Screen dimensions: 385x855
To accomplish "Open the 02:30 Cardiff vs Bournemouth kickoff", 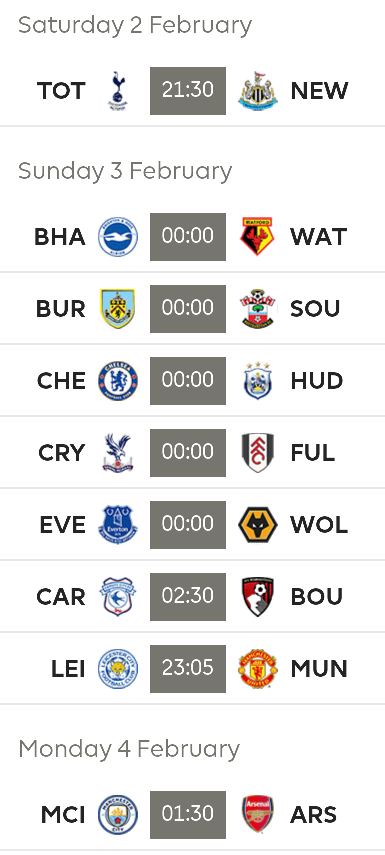I will point(188,597).
